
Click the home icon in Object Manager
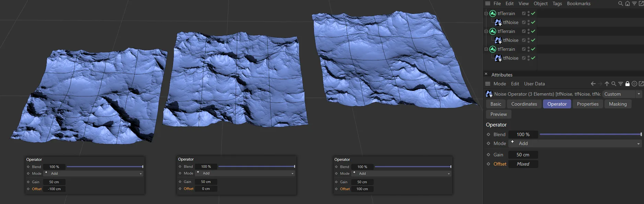click(x=627, y=3)
